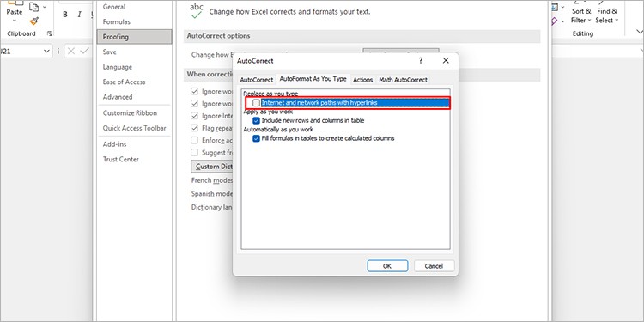This screenshot has height=322, width=644.
Task: Select General in Excel Options sidebar
Action: point(134,7)
